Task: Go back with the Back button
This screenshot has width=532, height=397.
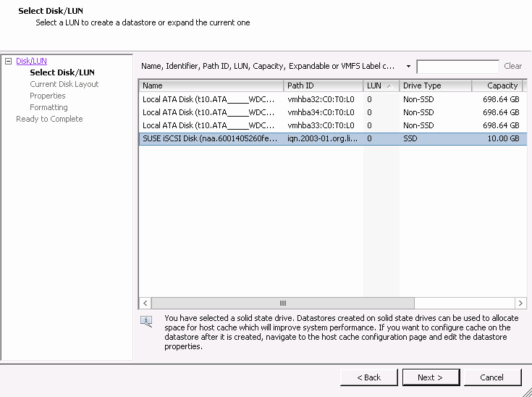Action: pyautogui.click(x=369, y=377)
